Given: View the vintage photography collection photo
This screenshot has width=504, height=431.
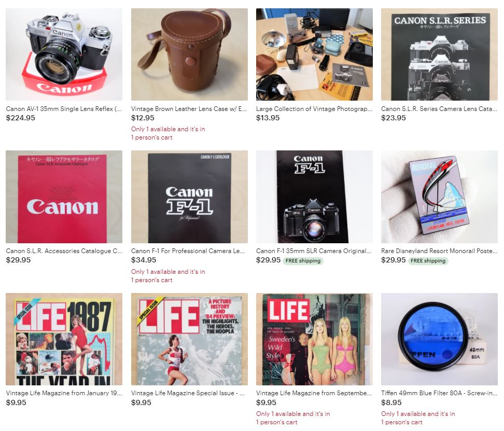Looking at the screenshot, I should pos(314,54).
